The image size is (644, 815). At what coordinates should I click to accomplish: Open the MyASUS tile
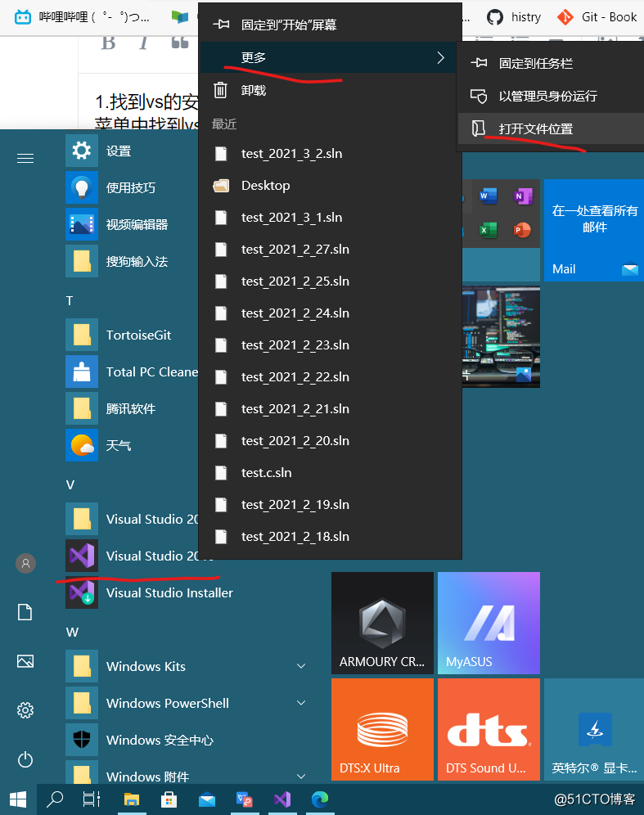489,623
